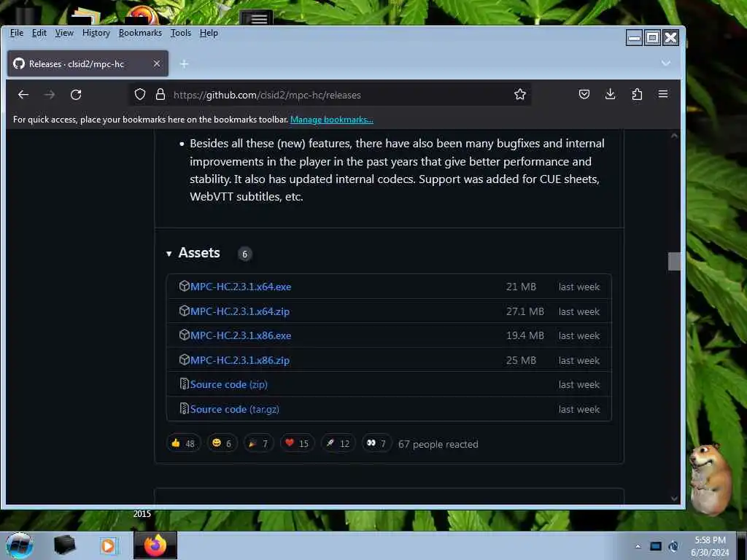Open the File menu
Screen dimensions: 747x560
17,33
